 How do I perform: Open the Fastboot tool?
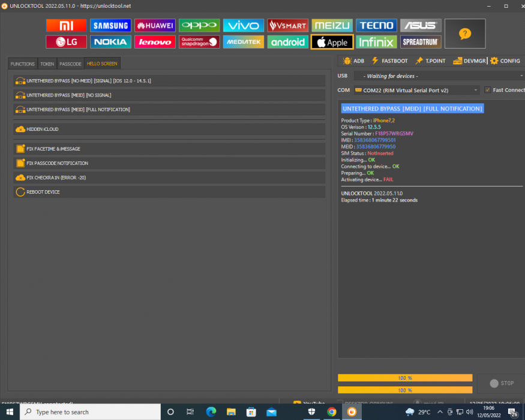coord(390,61)
